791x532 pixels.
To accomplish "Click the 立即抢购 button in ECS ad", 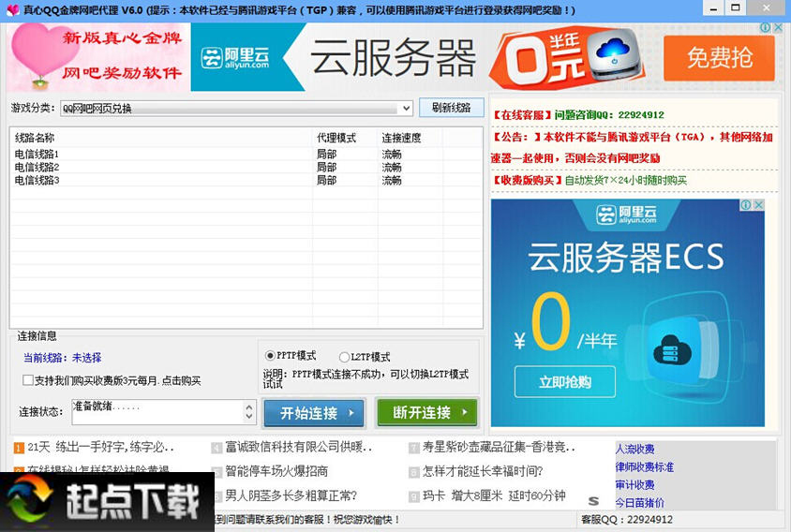I will 565,382.
